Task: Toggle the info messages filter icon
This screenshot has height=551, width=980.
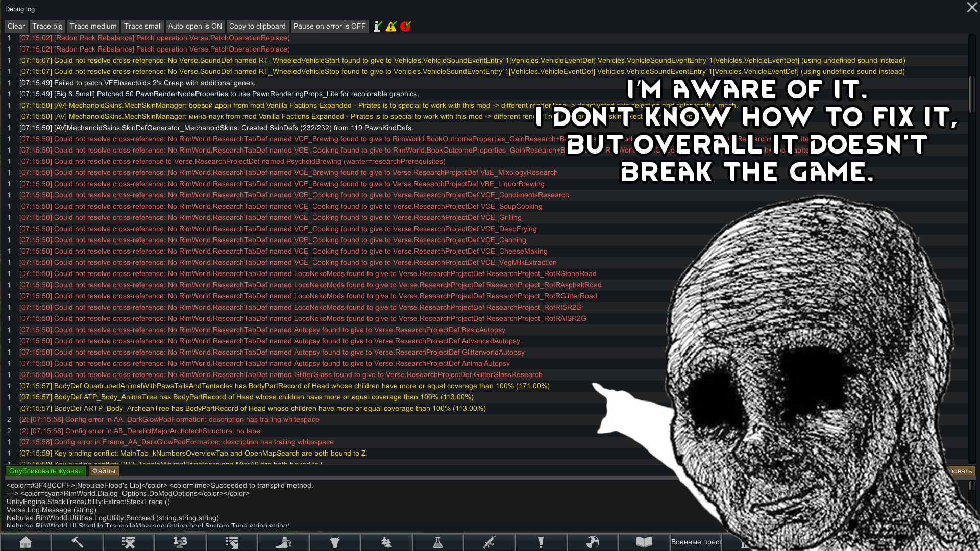Action: (x=377, y=26)
